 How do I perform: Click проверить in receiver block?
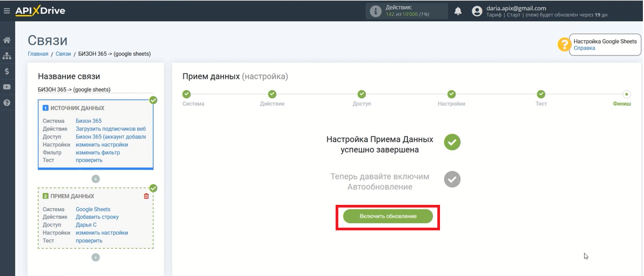[89, 241]
